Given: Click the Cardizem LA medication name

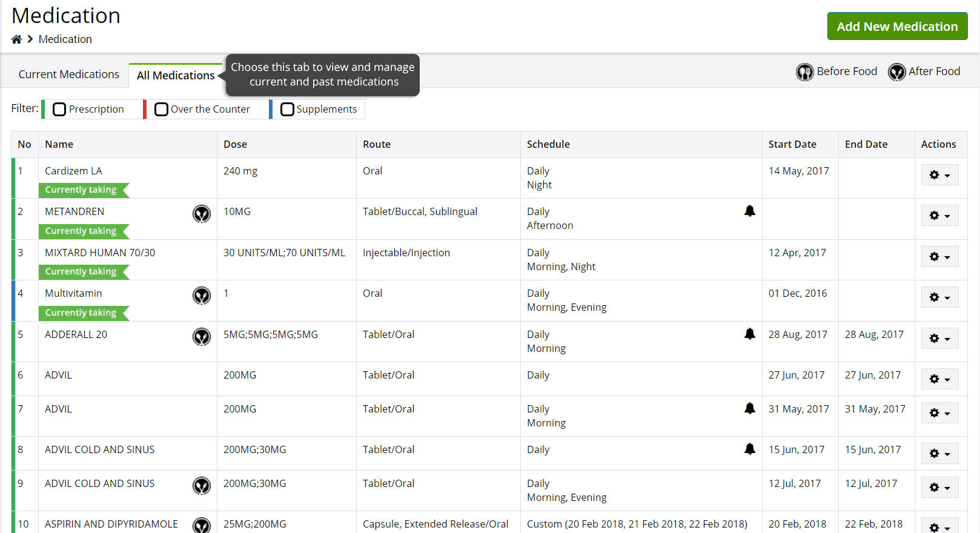Looking at the screenshot, I should click(x=73, y=171).
